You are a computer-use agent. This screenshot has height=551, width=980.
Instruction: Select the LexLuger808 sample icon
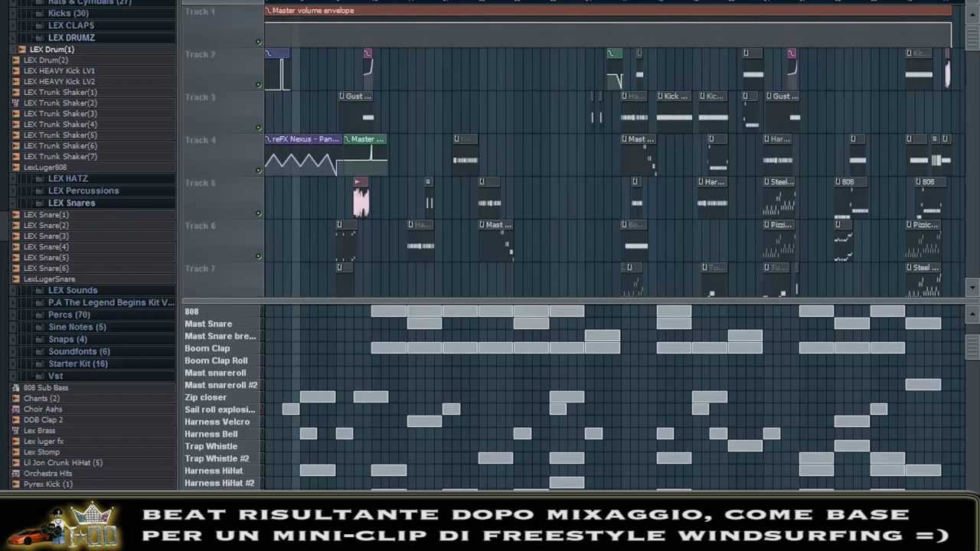pyautogui.click(x=16, y=168)
